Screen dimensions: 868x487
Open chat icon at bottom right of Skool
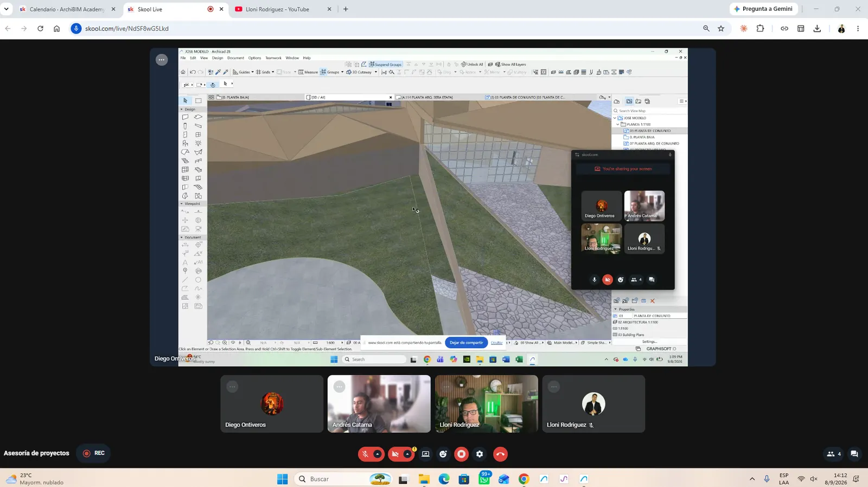coord(854,454)
